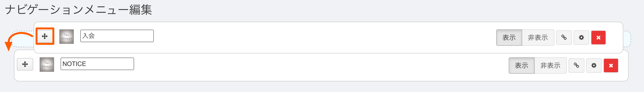Set the NOTICE item to 表示
The width and height of the screenshot is (644, 92).
pyautogui.click(x=521, y=66)
